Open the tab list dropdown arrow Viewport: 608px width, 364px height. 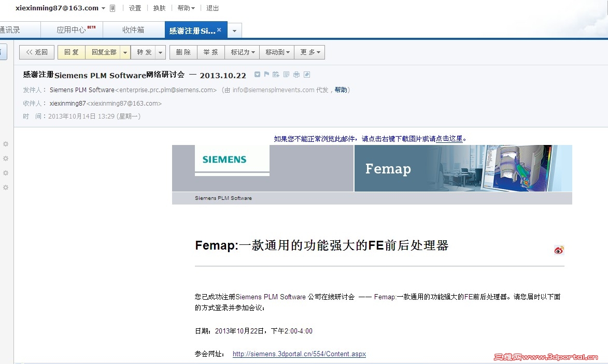(235, 31)
